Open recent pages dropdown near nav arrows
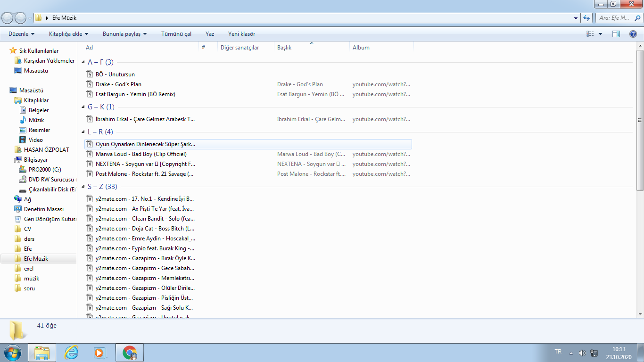This screenshot has width=644, height=362. 30,18
